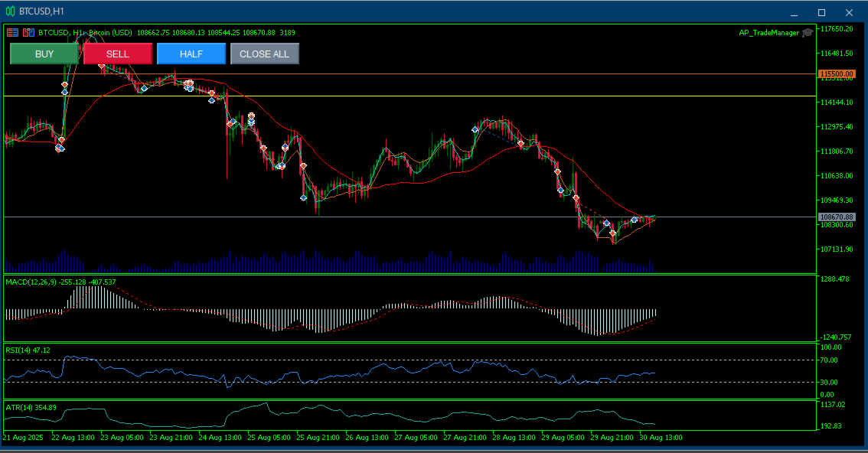This screenshot has height=453, width=868.
Task: Click the blue HALF button
Action: pyautogui.click(x=191, y=54)
